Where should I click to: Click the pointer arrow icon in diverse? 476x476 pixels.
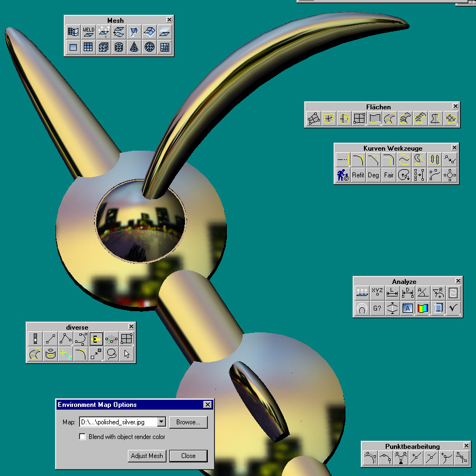click(127, 354)
